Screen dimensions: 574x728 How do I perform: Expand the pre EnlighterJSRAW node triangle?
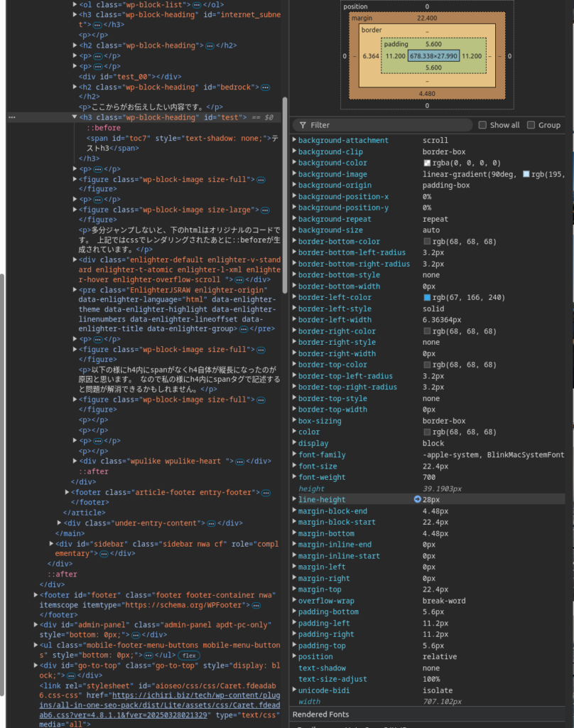75,290
